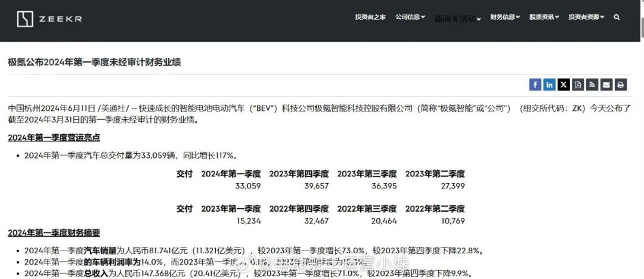Expand the 公司信息 dropdown menu
644x279 pixels.
(410, 17)
